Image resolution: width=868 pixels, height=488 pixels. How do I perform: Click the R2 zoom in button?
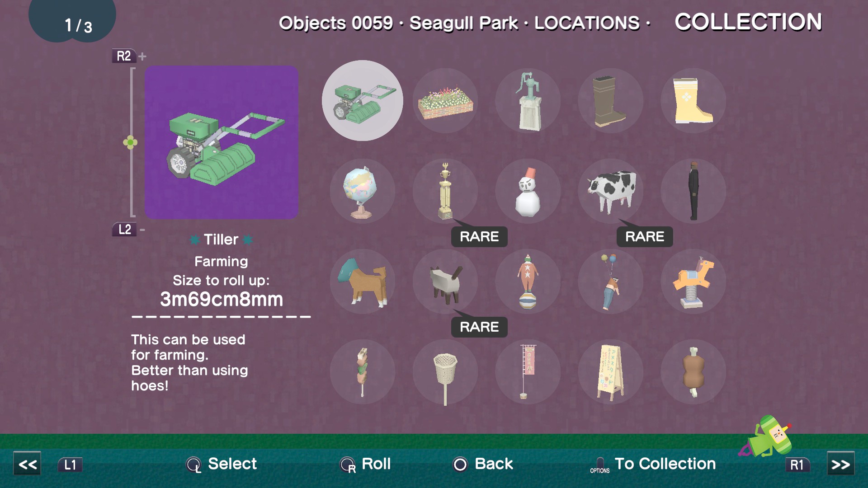tap(124, 56)
